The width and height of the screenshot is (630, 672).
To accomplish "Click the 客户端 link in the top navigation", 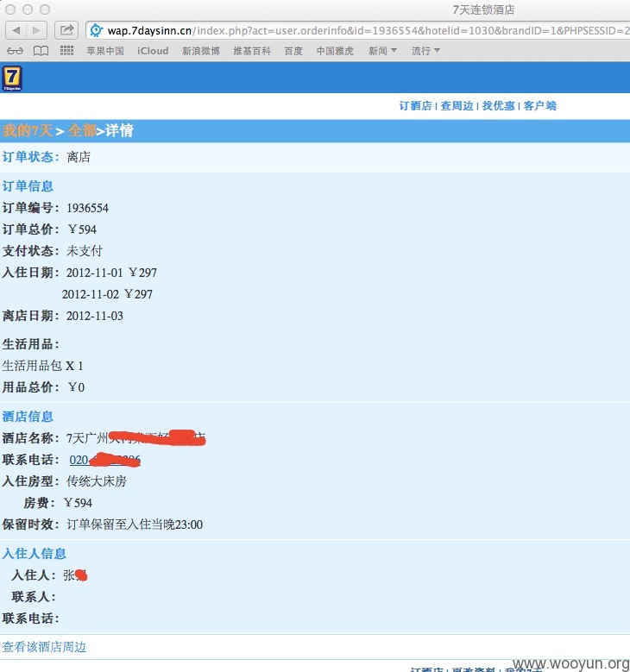I will tap(539, 106).
